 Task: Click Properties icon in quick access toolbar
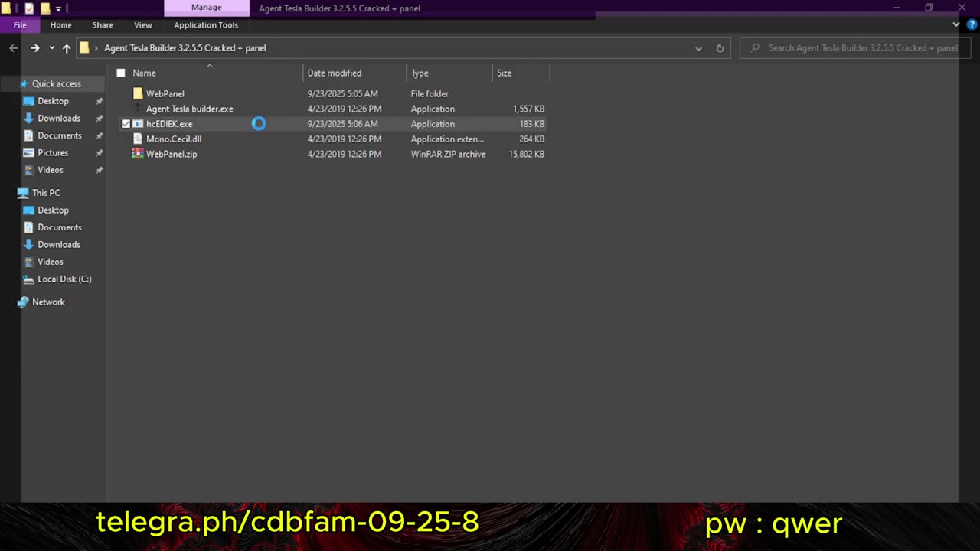pyautogui.click(x=29, y=8)
